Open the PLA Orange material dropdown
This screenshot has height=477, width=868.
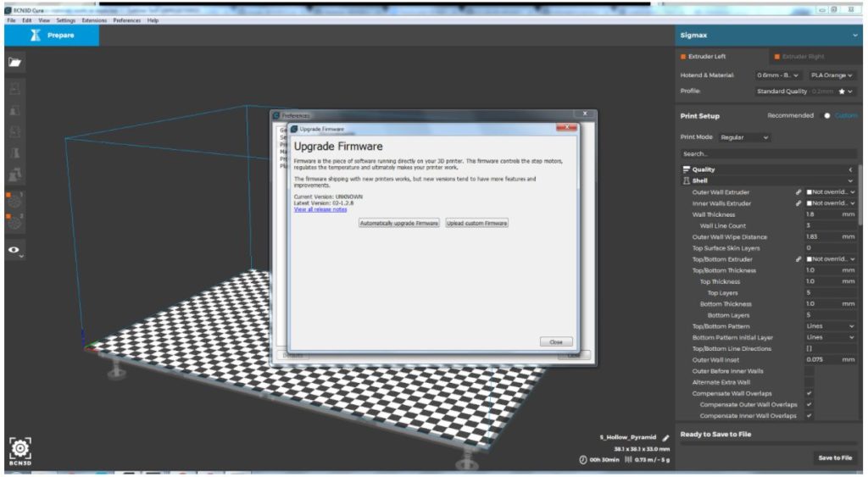[832, 75]
